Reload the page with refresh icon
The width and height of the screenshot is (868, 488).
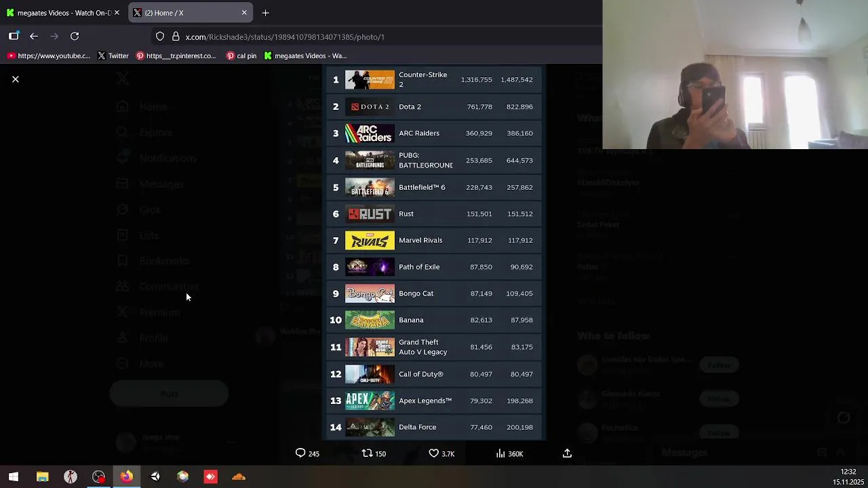(75, 37)
